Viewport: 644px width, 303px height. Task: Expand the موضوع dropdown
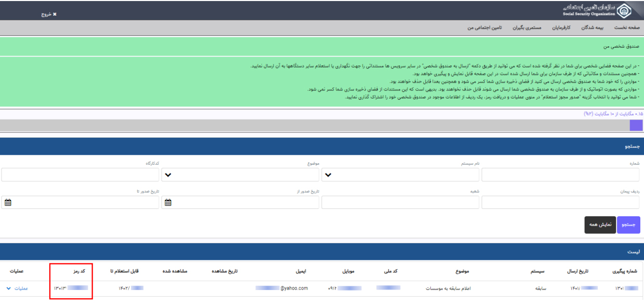coord(168,175)
